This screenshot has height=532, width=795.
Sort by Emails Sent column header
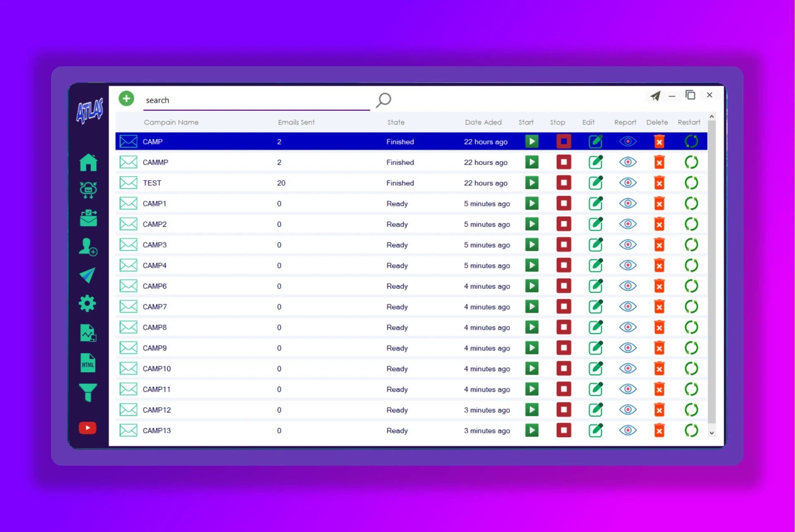[296, 122]
